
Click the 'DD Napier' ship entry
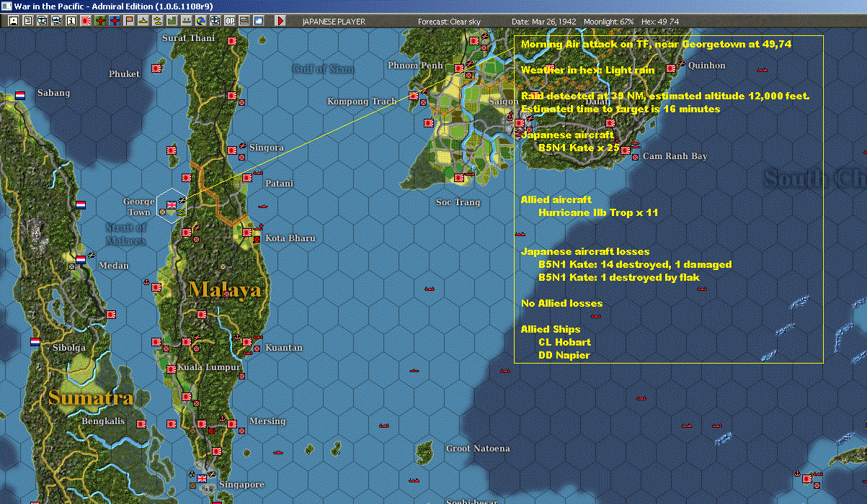pyautogui.click(x=564, y=355)
